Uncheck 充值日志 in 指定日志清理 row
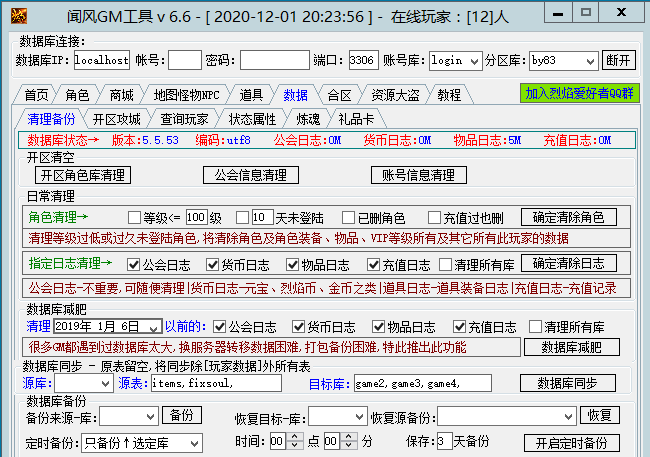 [373, 264]
